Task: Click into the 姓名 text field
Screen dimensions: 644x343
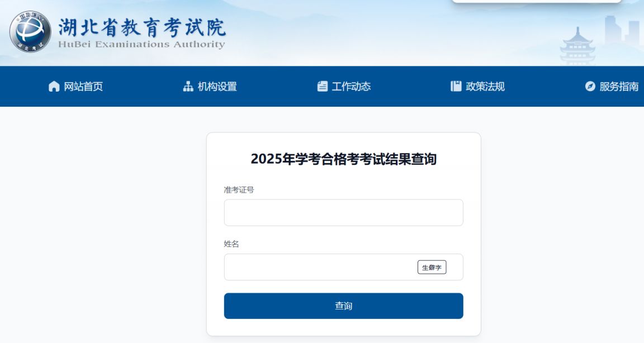Action: click(x=319, y=267)
